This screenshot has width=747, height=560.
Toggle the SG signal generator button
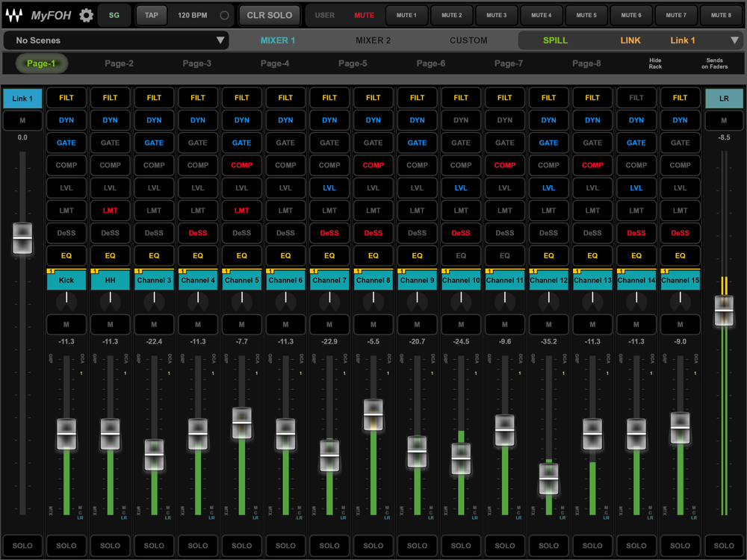tap(114, 15)
